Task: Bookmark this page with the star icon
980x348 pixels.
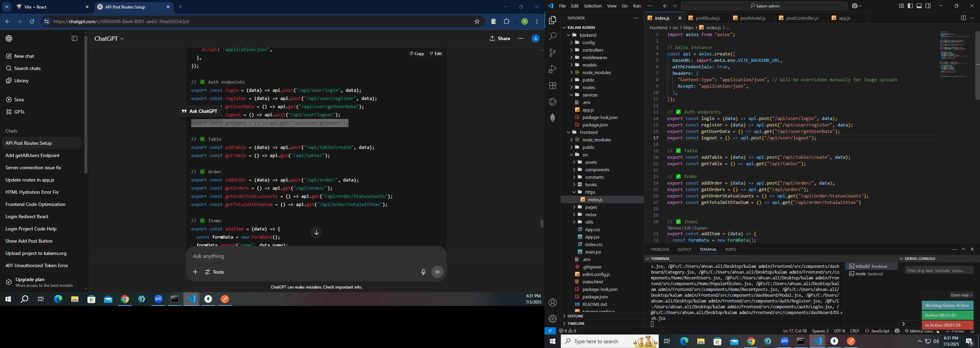Action: tap(477, 22)
